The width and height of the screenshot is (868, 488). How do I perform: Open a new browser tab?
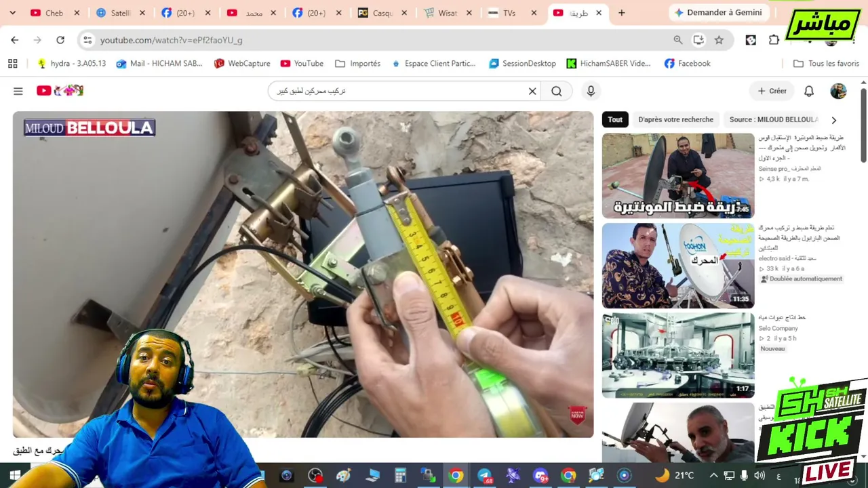coord(621,13)
